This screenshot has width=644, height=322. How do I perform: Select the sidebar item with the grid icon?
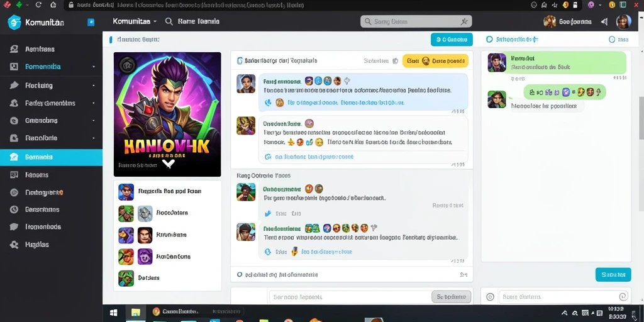click(51, 175)
